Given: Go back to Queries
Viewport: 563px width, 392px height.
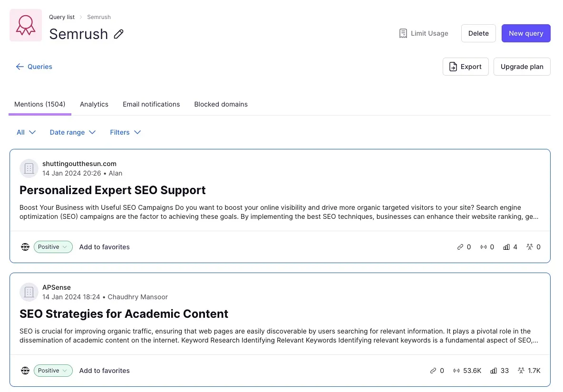Looking at the screenshot, I should pos(34,67).
